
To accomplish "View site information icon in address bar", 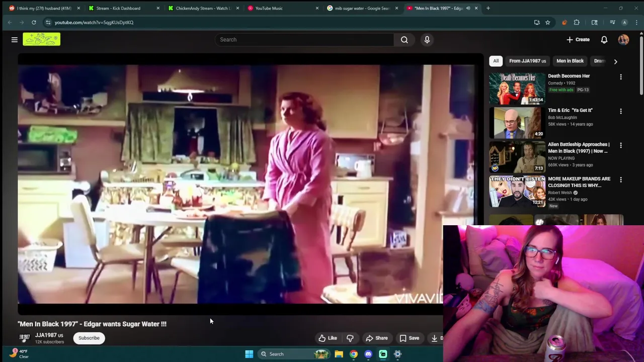I will click(48, 22).
